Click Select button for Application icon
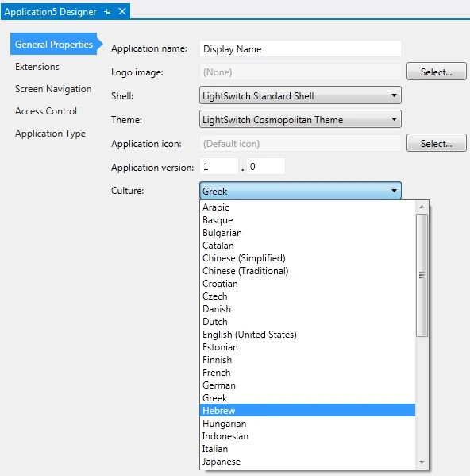Image resolution: width=470 pixels, height=476 pixels. coord(436,143)
